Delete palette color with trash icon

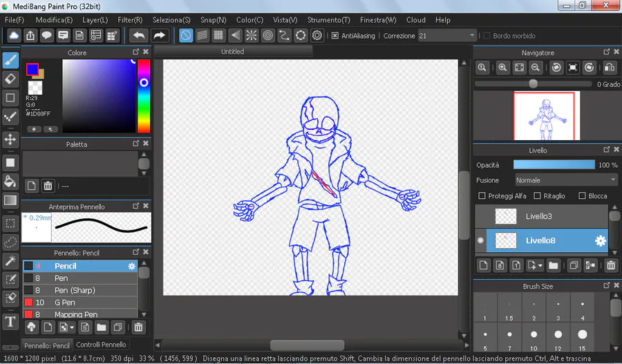pyautogui.click(x=48, y=186)
